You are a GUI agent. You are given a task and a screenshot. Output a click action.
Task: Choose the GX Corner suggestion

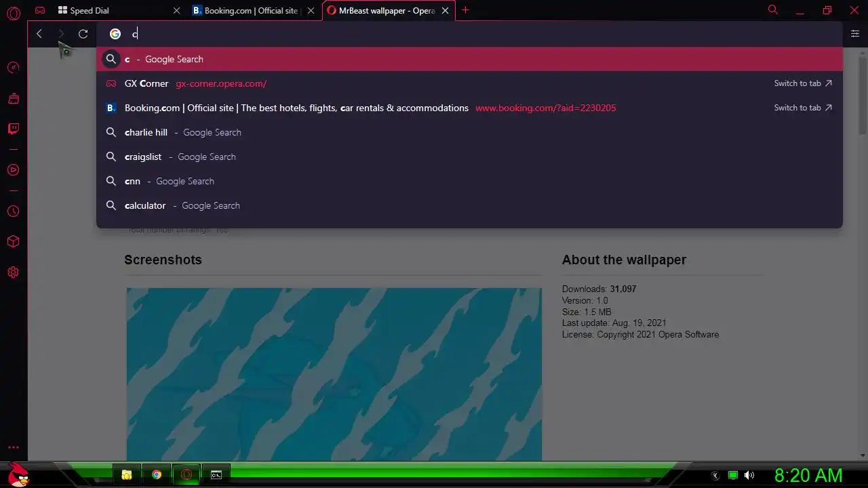(x=469, y=83)
